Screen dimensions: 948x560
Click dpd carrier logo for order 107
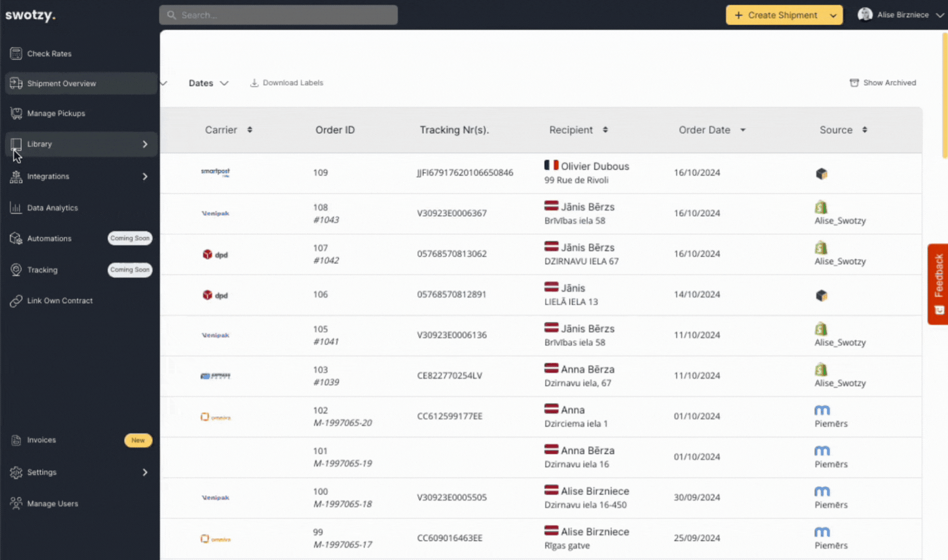point(215,254)
